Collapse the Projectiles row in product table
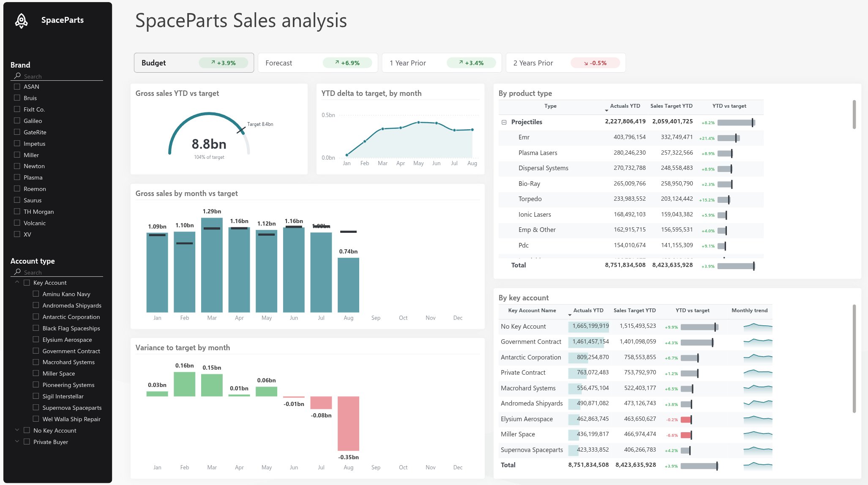 pyautogui.click(x=504, y=122)
